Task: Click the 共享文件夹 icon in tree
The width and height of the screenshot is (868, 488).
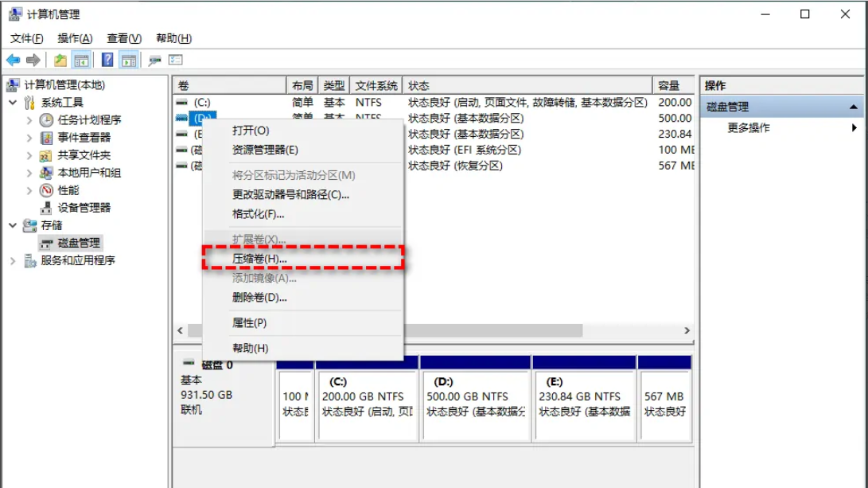Action: (x=45, y=155)
